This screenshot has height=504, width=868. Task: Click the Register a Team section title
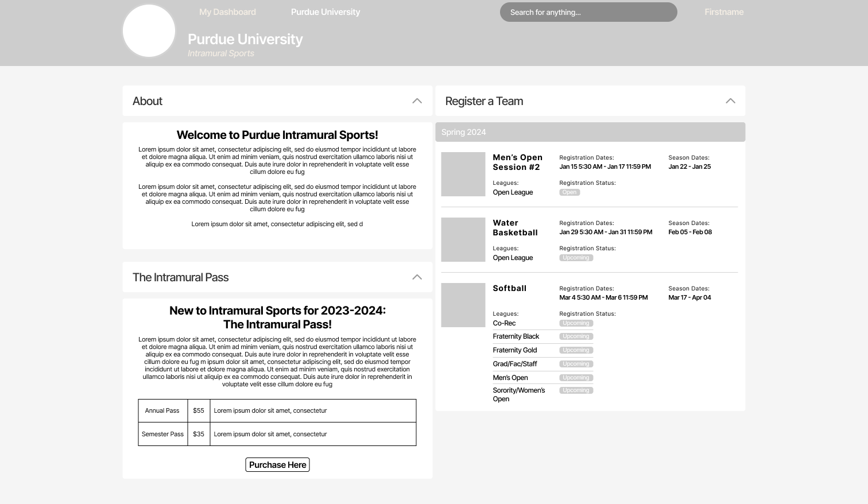pyautogui.click(x=484, y=101)
